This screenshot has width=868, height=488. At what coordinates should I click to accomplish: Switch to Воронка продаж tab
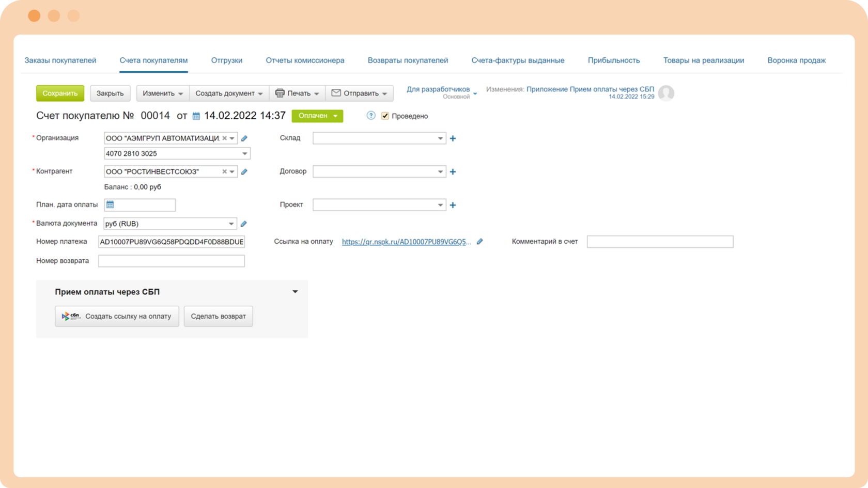point(797,60)
